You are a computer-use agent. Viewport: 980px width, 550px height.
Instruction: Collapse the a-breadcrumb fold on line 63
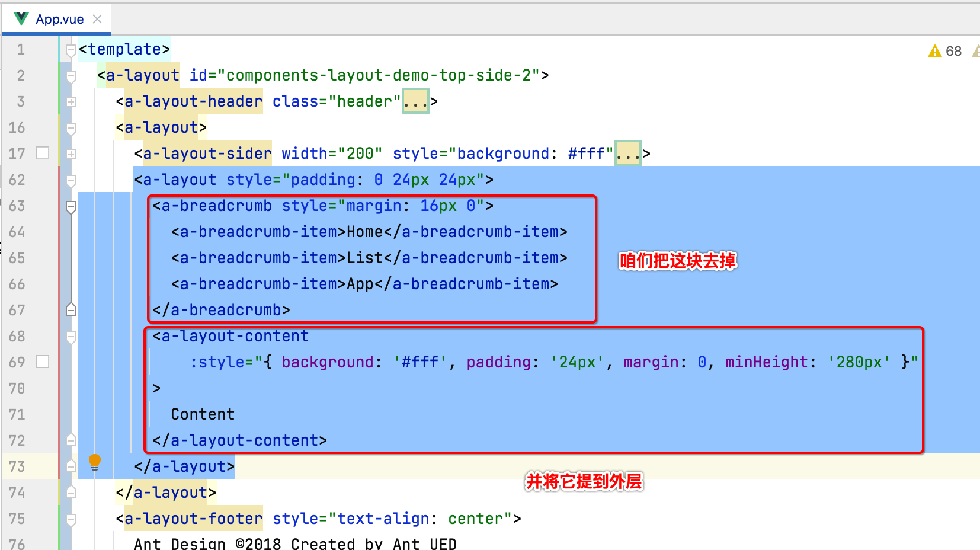(x=71, y=207)
